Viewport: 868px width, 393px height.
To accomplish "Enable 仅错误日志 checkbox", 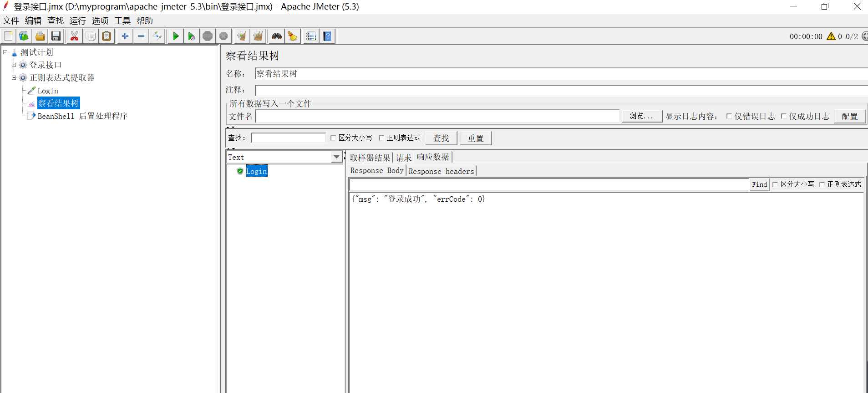I will 729,116.
